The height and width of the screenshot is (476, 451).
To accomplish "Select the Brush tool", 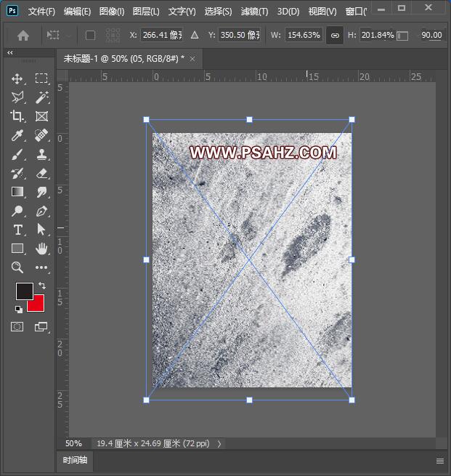I will (17, 154).
